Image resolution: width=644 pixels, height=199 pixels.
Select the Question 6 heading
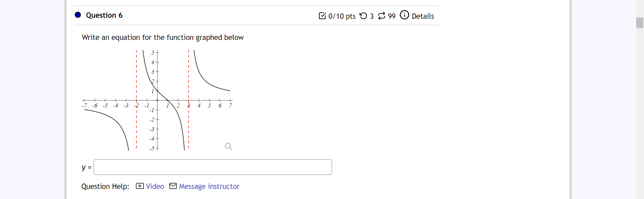(104, 15)
